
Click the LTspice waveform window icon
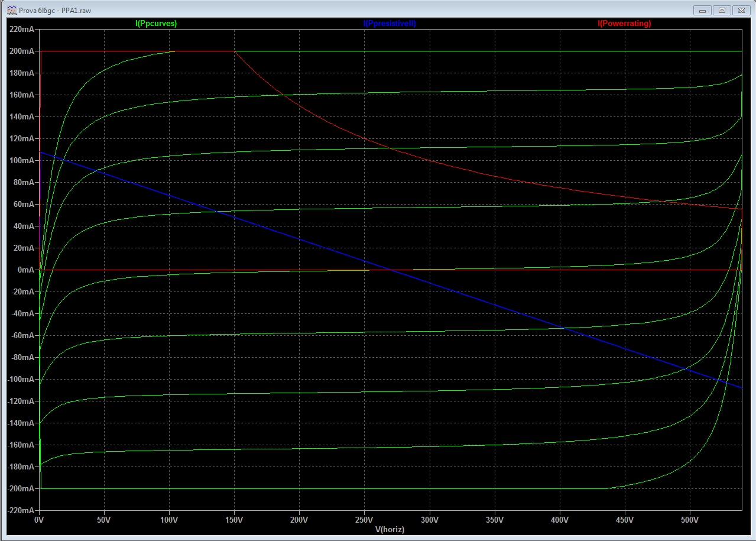tap(11, 10)
